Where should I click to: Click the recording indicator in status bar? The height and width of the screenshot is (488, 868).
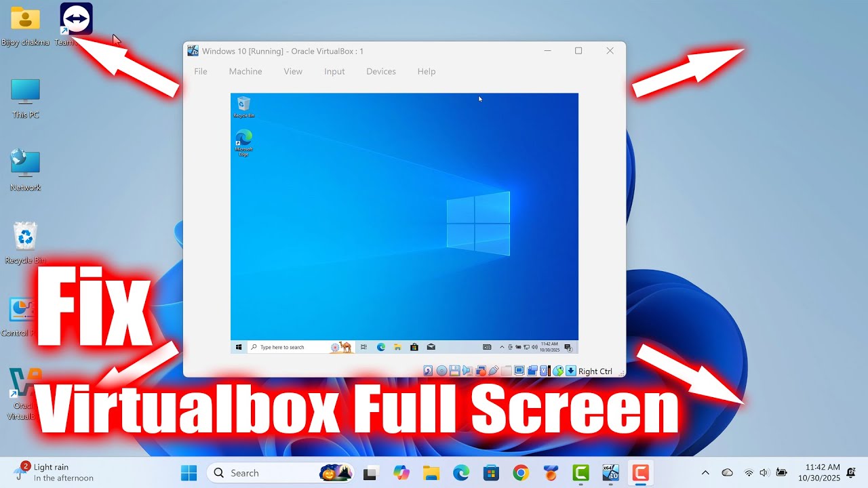pyautogui.click(x=532, y=371)
